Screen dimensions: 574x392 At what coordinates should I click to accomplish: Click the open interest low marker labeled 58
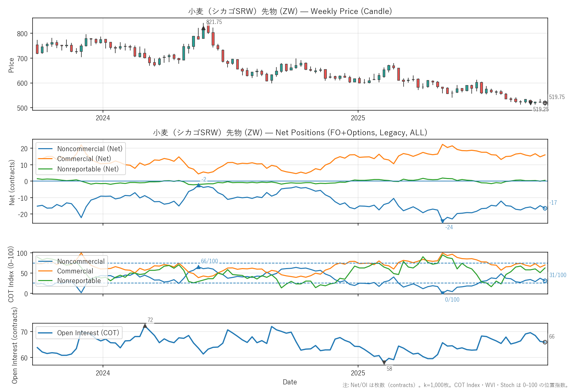point(384,362)
